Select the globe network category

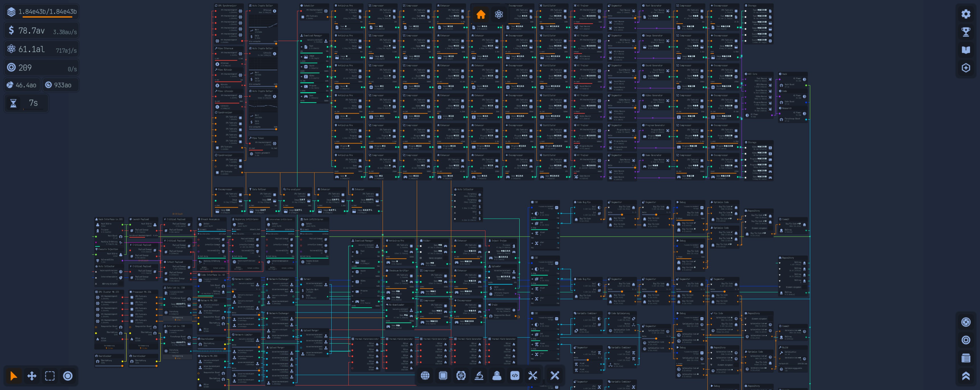coord(425,375)
